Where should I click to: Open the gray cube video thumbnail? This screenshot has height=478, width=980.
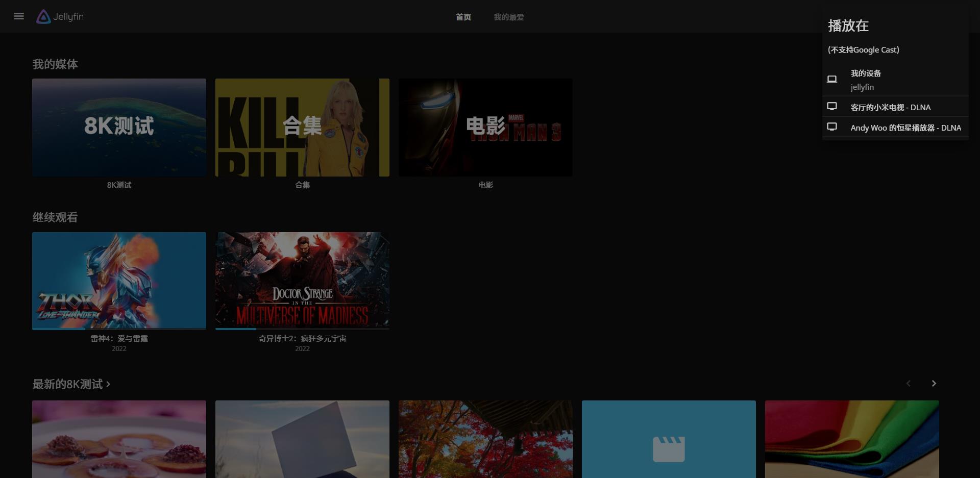tap(302, 439)
